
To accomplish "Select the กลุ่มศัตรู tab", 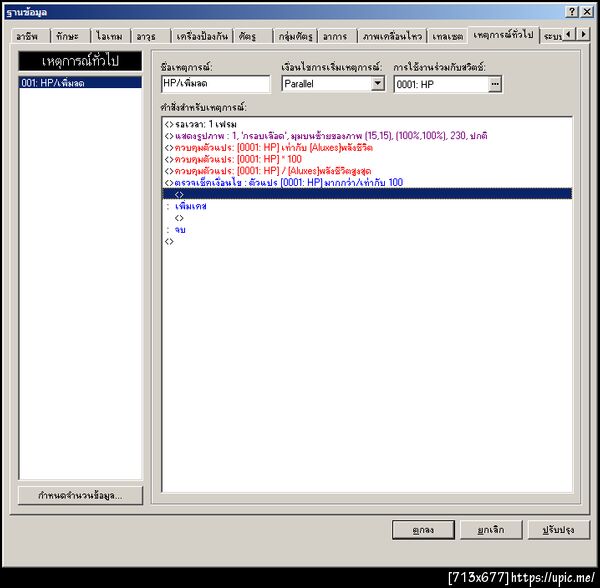I will (295, 36).
